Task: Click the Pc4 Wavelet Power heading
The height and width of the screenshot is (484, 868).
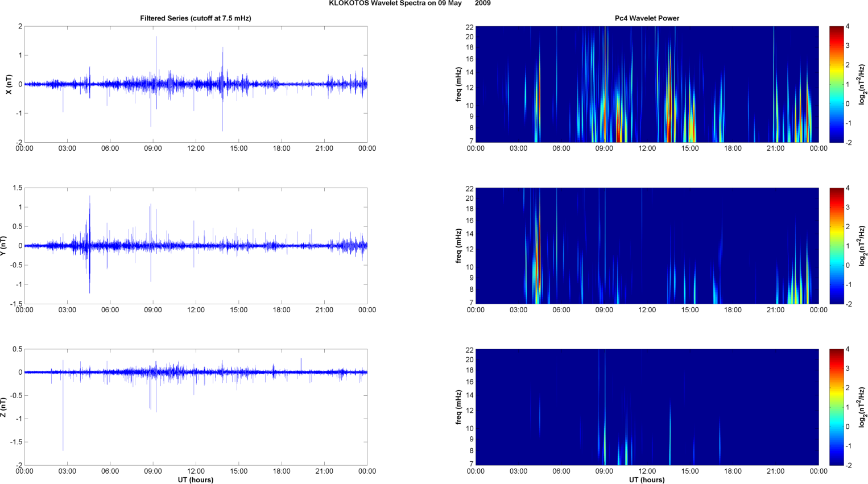Action: pyautogui.click(x=647, y=18)
